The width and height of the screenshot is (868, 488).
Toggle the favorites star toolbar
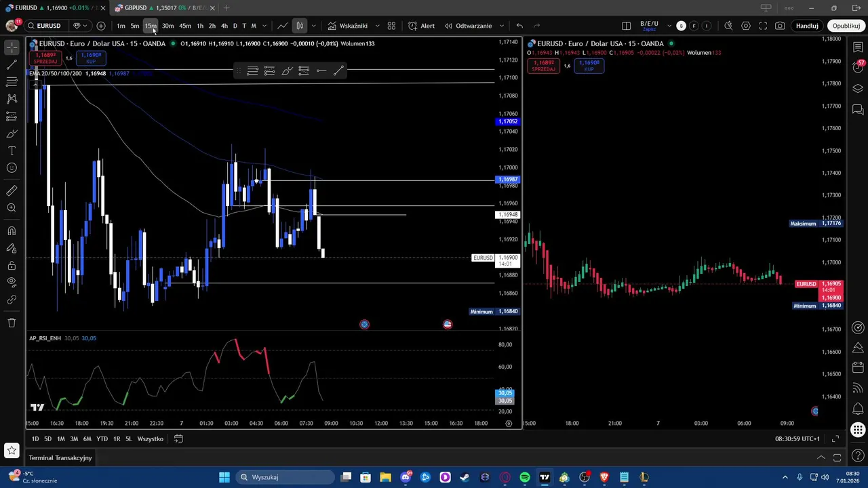[x=12, y=450]
